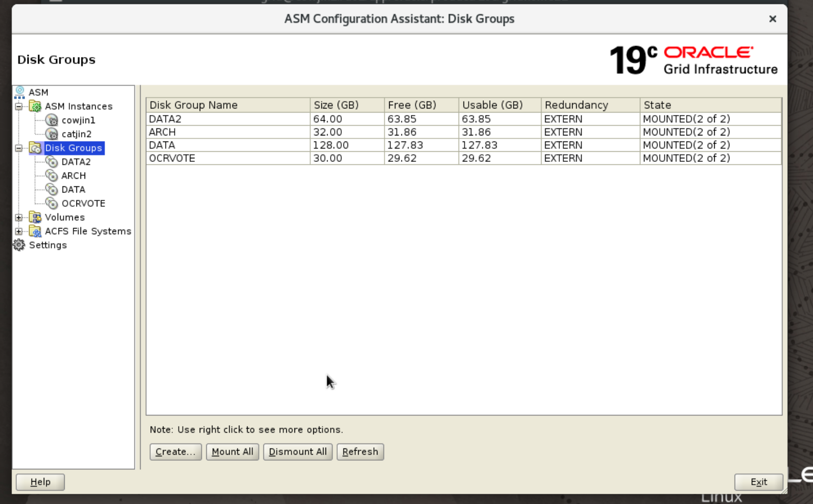Select DATA row in disk group table
813x504 pixels.
point(464,145)
